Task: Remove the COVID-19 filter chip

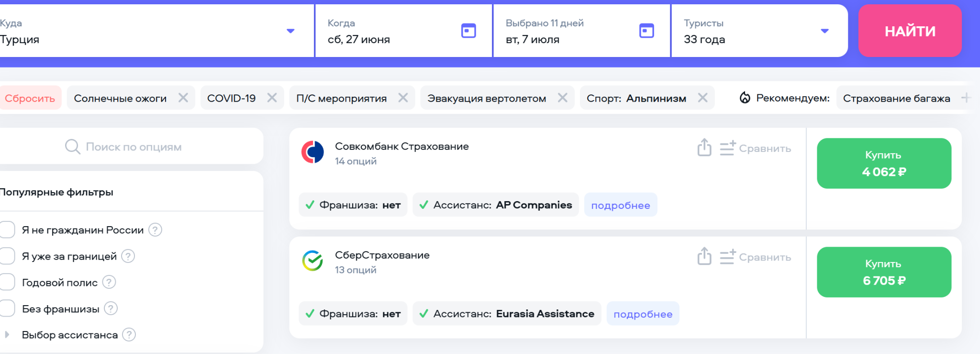Action: click(x=272, y=98)
